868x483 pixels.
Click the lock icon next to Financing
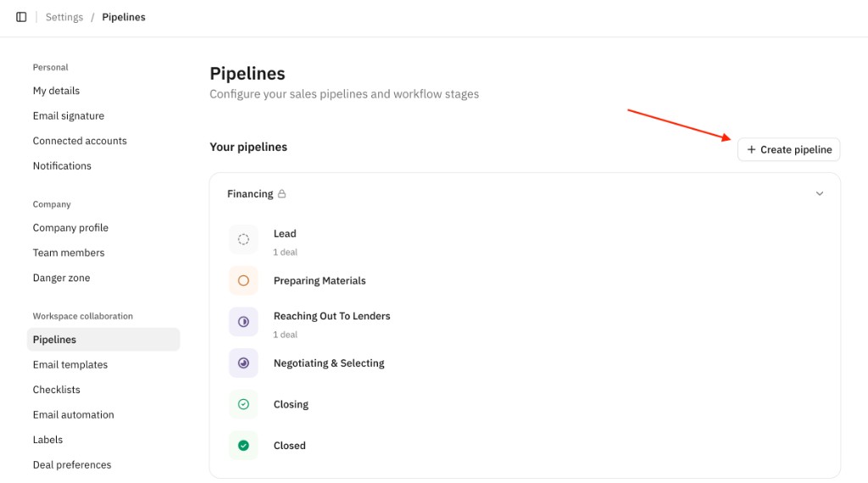pos(281,194)
